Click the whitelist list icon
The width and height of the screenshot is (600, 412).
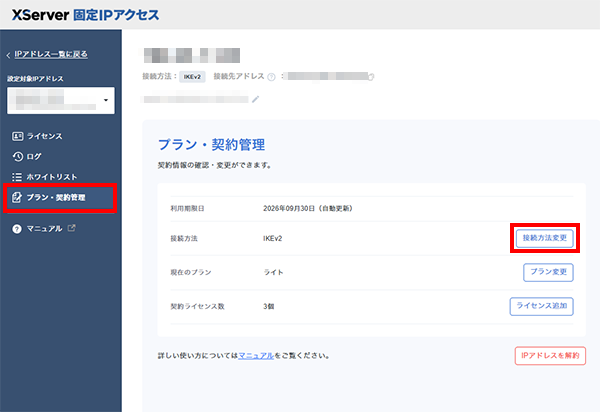pyautogui.click(x=17, y=177)
